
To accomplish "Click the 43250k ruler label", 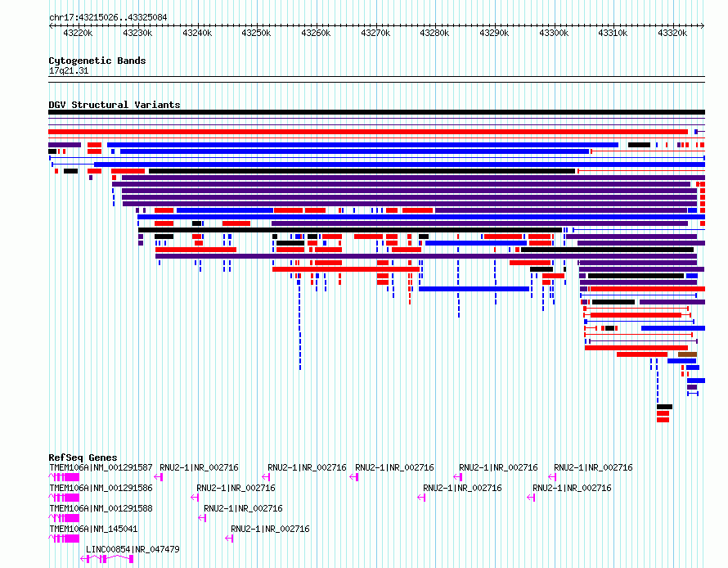I will (x=256, y=33).
